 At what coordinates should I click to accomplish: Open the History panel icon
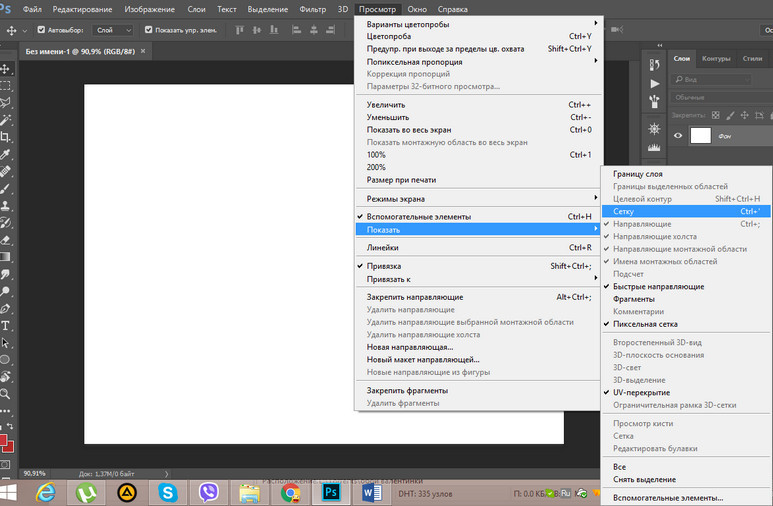tap(654, 65)
